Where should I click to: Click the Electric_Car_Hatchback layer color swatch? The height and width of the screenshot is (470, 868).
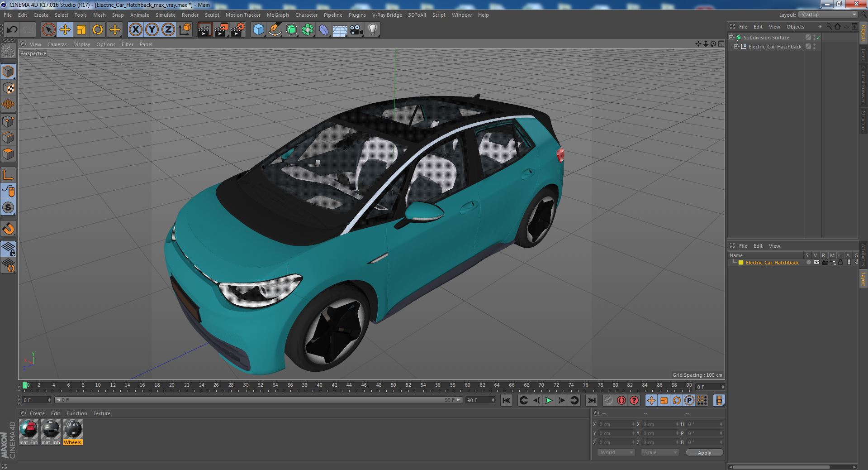(x=741, y=263)
